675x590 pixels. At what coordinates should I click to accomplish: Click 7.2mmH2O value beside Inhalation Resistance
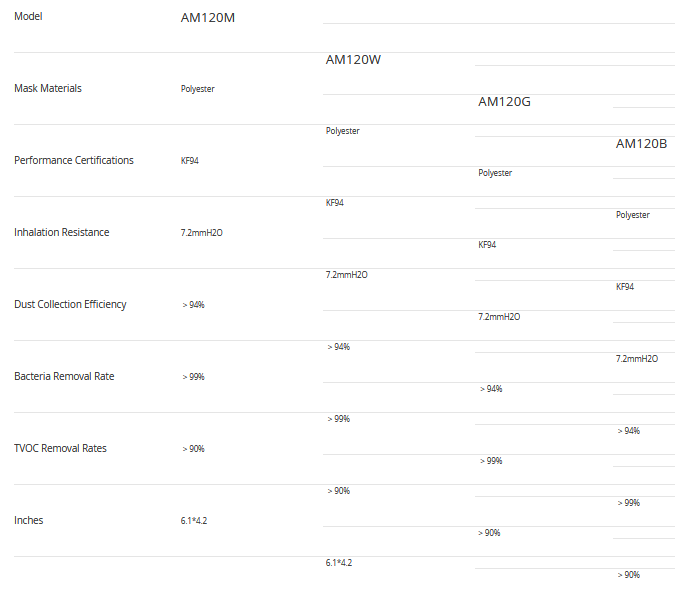pos(201,233)
